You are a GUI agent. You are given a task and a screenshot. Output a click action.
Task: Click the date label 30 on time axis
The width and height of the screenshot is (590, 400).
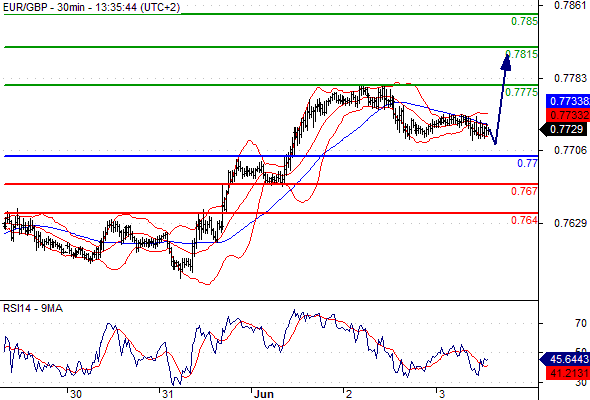click(x=76, y=394)
